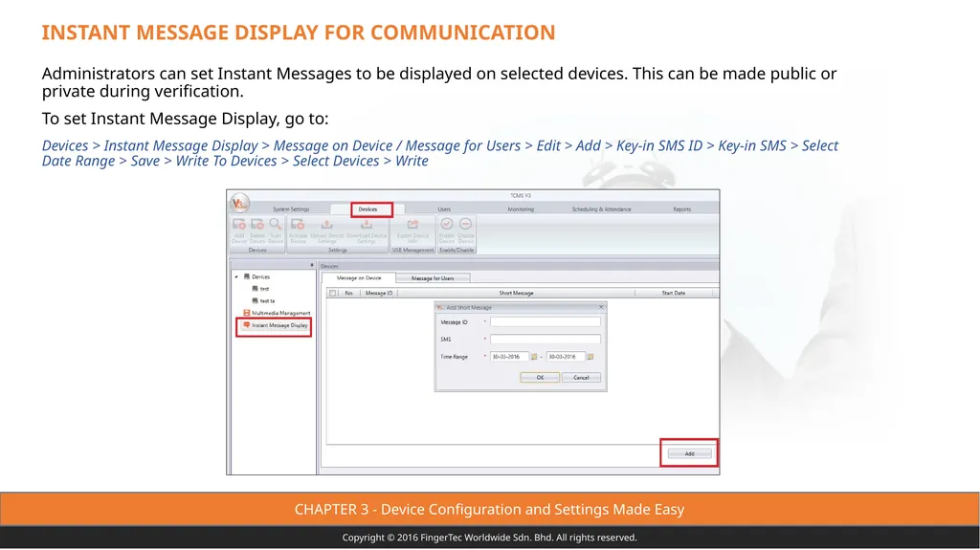Click the 'No.' column header
This screenshot has height=550, width=980.
pyautogui.click(x=348, y=293)
